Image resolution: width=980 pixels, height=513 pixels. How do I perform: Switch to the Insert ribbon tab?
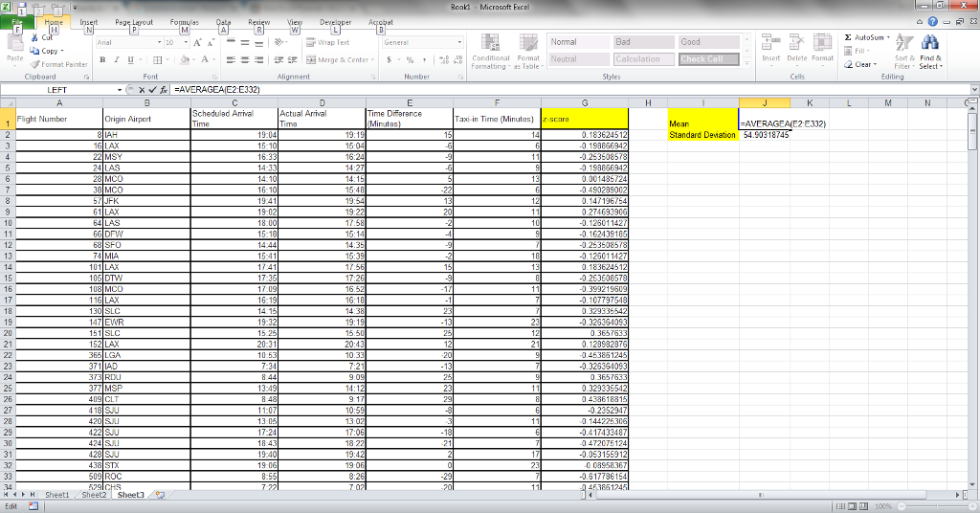[89, 23]
